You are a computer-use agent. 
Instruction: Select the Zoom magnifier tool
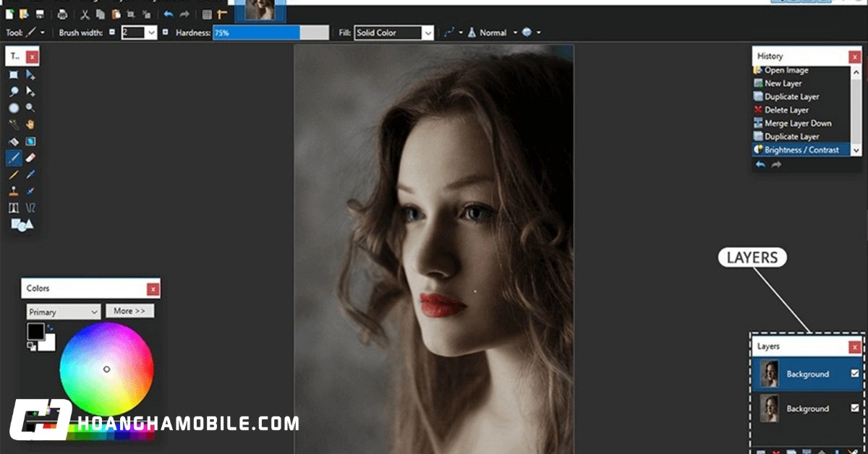(30, 108)
